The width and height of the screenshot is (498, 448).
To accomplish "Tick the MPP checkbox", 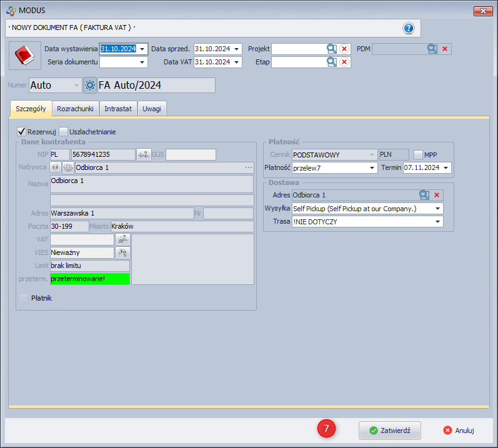I will click(418, 154).
